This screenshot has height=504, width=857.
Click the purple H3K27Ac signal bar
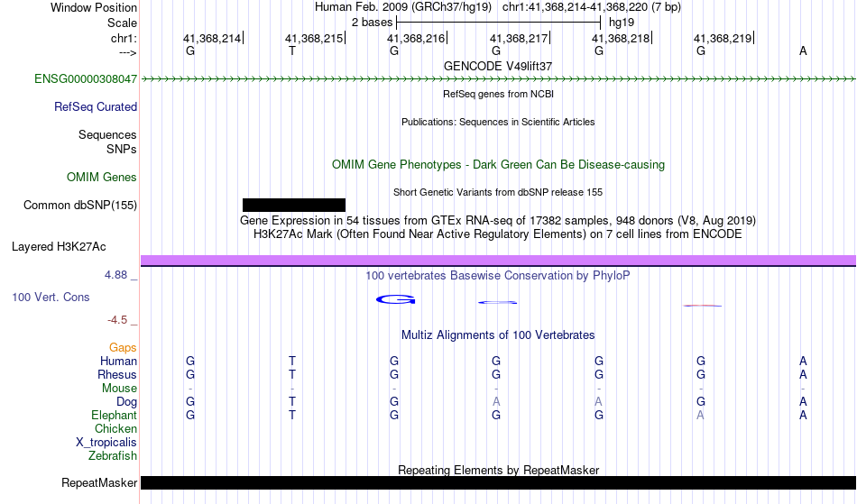click(x=498, y=261)
